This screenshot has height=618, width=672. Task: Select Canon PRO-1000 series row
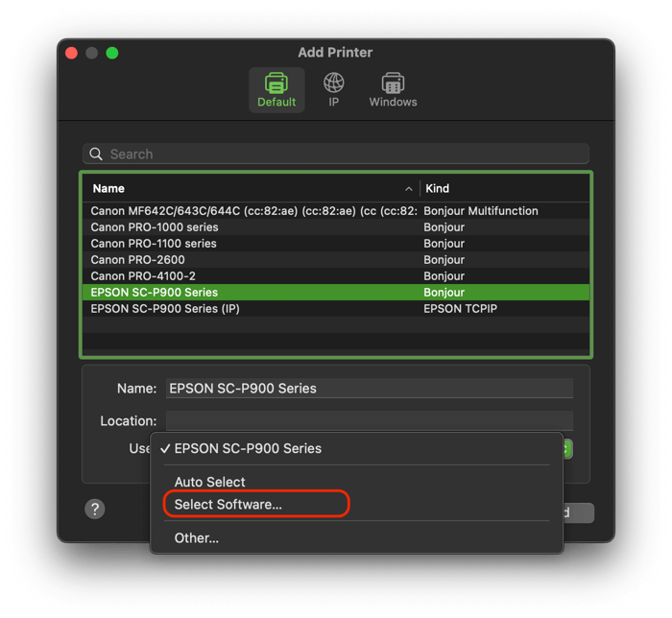point(336,227)
